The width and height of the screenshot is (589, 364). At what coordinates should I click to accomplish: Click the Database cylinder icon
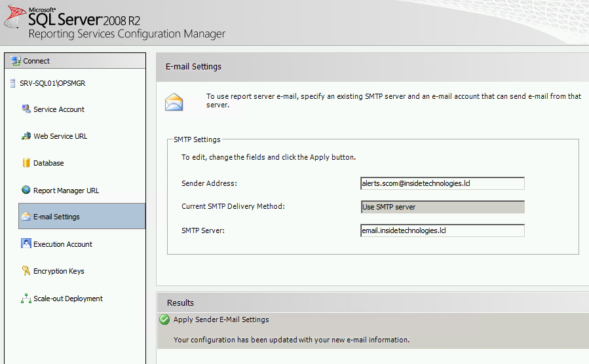point(26,163)
